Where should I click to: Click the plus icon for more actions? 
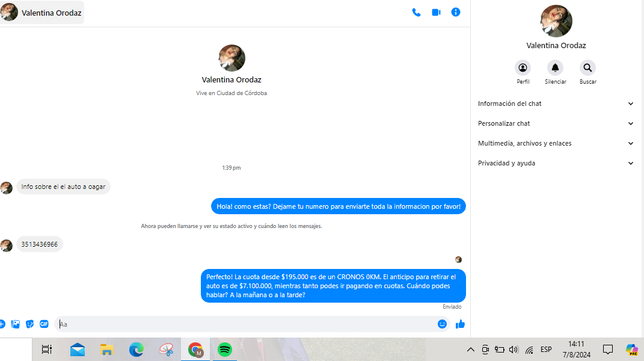tap(2, 324)
